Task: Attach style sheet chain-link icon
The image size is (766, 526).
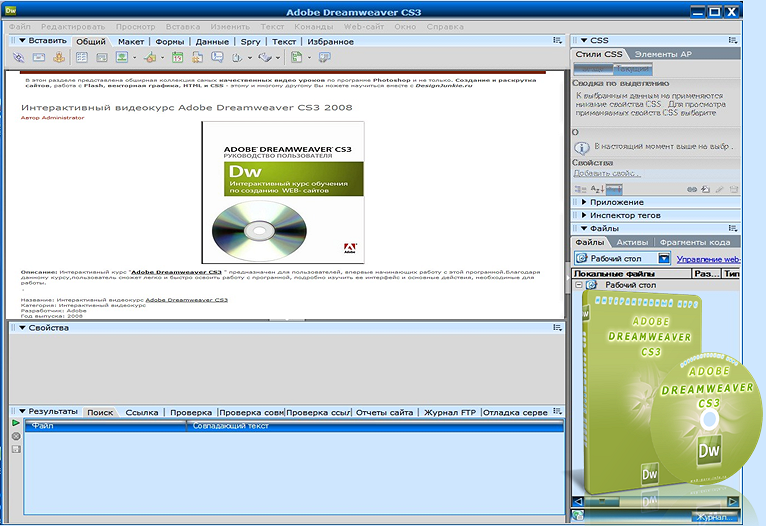Action: click(x=692, y=189)
